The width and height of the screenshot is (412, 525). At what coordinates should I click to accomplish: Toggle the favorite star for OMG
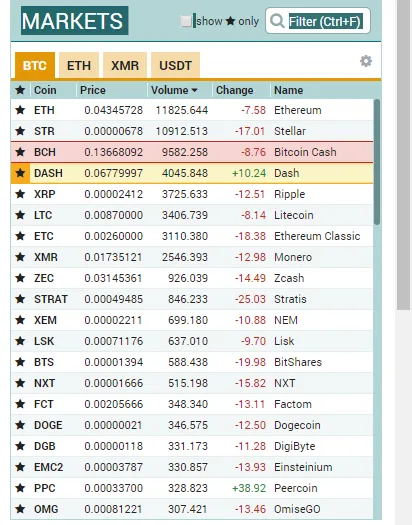[20, 509]
